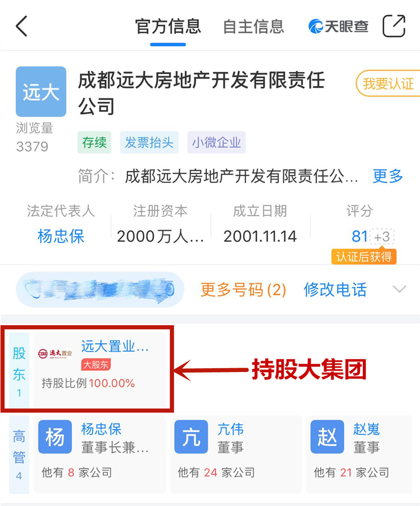
Task: Select the 小微企业 tag
Action: tap(216, 142)
